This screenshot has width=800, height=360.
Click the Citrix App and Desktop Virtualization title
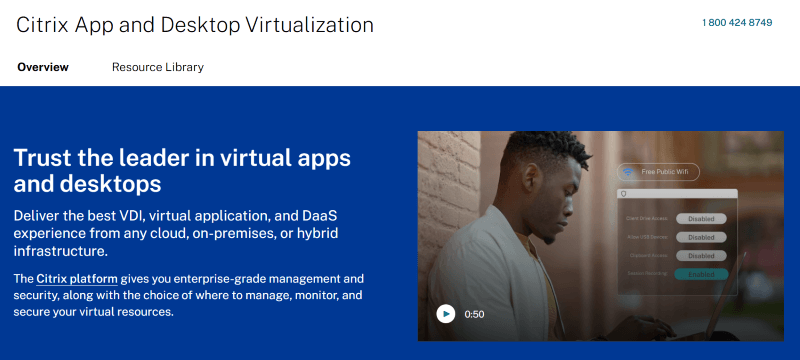[195, 24]
